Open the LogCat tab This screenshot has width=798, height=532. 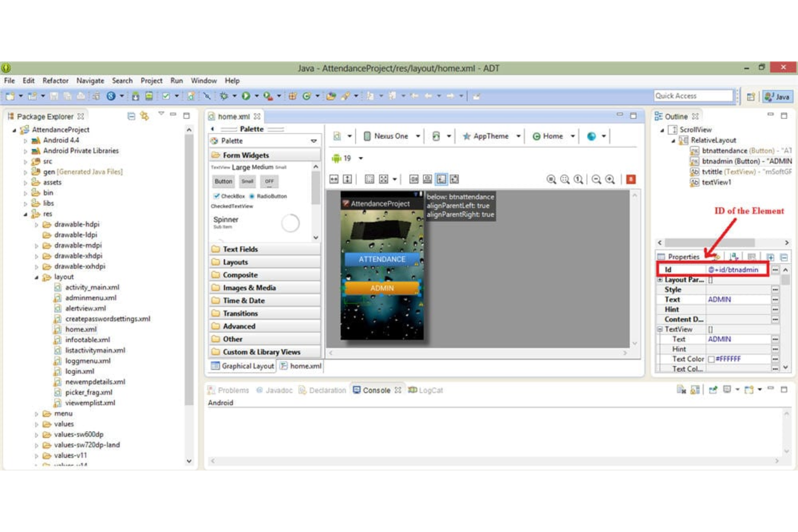click(426, 390)
